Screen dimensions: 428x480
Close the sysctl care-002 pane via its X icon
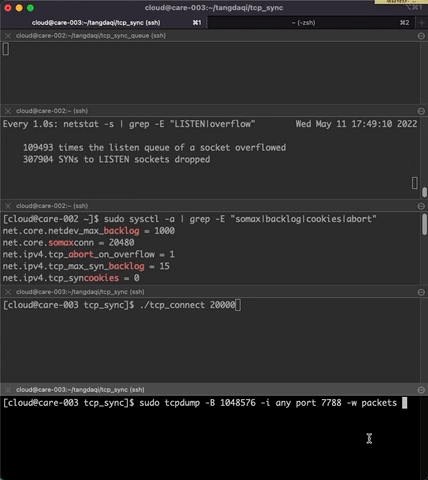pos(8,206)
